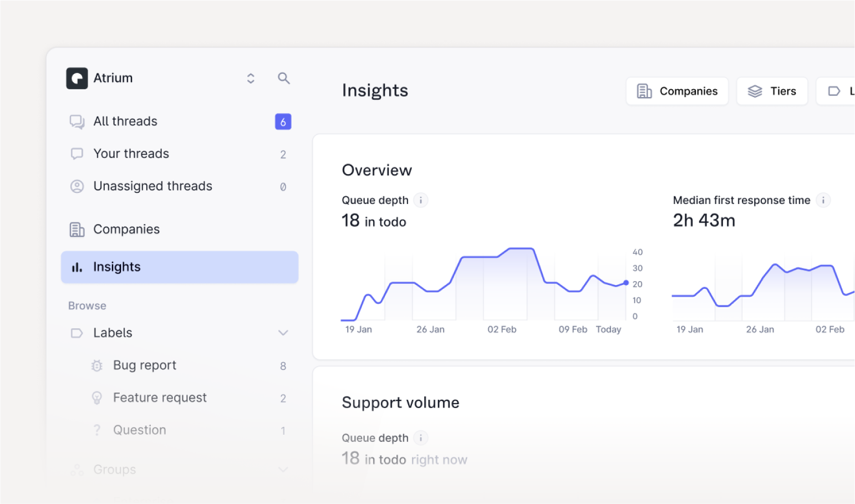Select the Question label
The width and height of the screenshot is (855, 504).
(140, 430)
